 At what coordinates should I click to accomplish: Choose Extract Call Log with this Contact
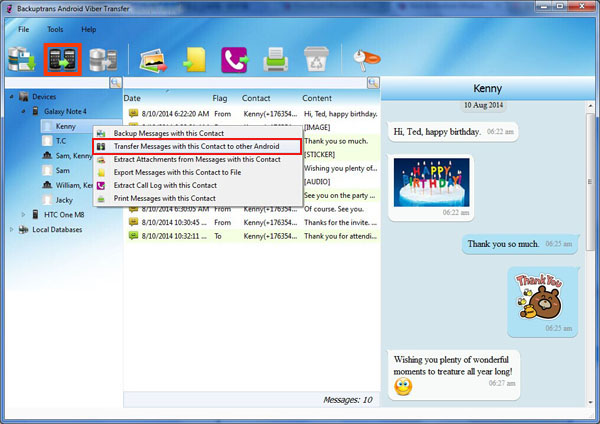tap(197, 185)
